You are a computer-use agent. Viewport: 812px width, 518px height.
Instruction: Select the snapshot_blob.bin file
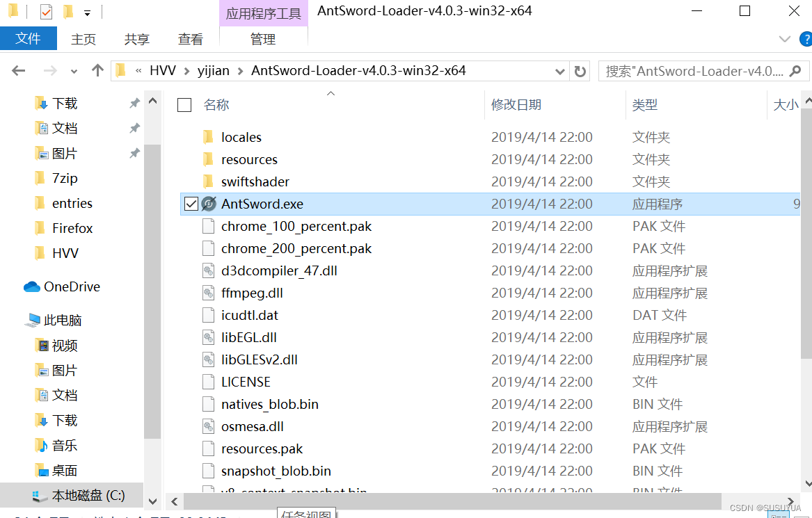[x=276, y=471]
